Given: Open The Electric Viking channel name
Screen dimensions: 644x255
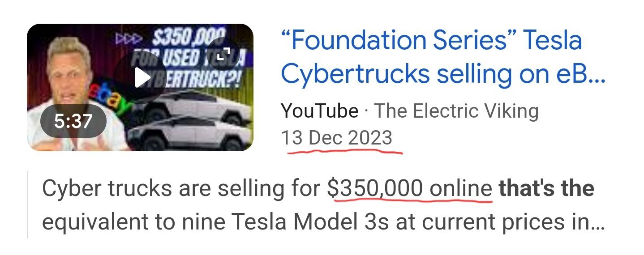Looking at the screenshot, I should (x=456, y=111).
